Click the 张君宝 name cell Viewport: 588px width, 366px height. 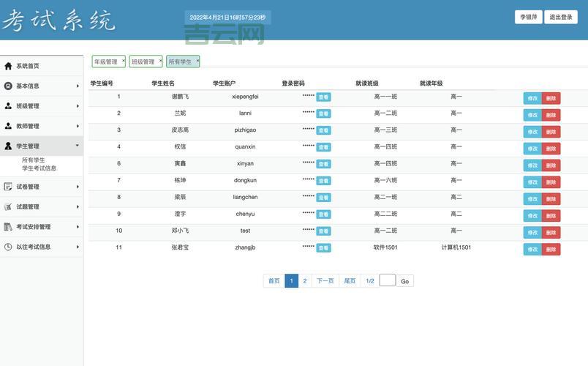(x=180, y=247)
